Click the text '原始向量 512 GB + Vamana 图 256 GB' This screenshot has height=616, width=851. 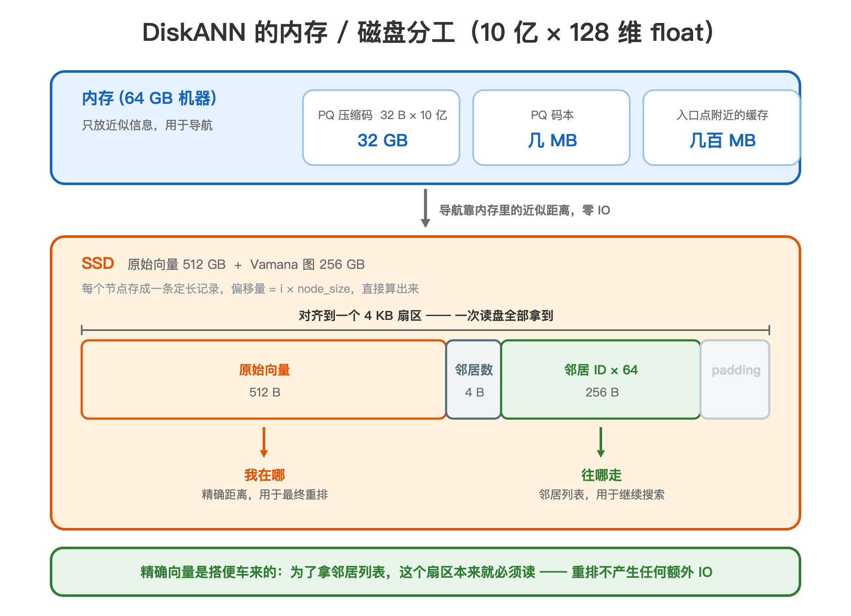coord(246,265)
